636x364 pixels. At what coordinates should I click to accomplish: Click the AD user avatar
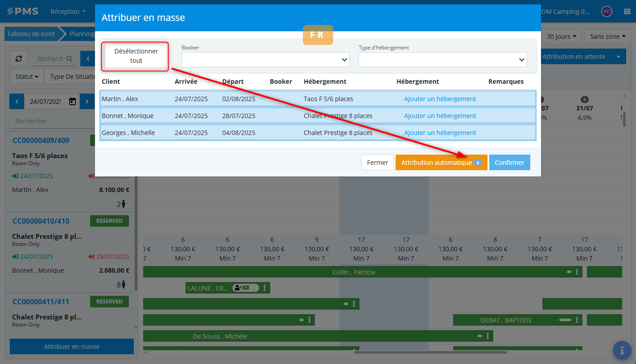click(x=606, y=12)
